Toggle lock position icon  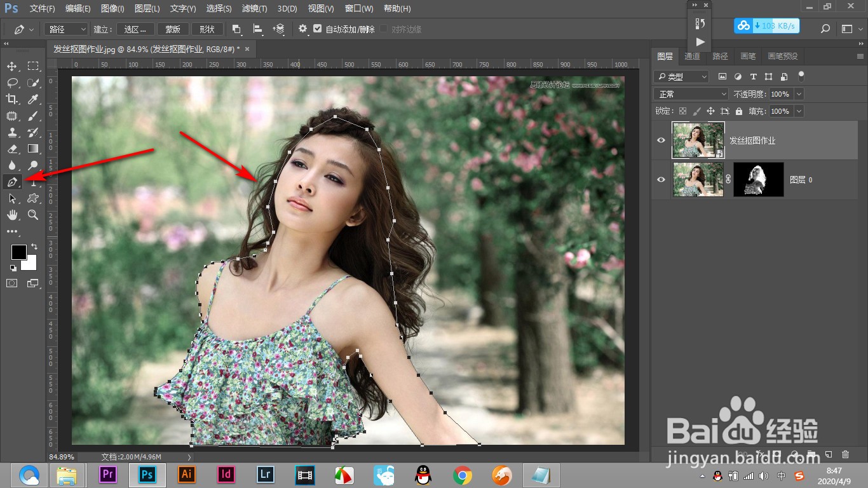coord(711,111)
